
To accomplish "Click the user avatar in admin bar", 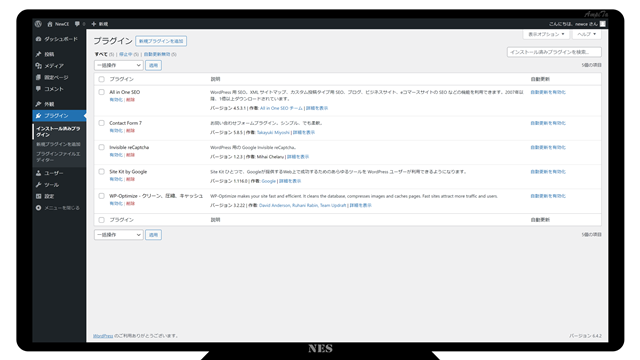I will pyautogui.click(x=602, y=24).
